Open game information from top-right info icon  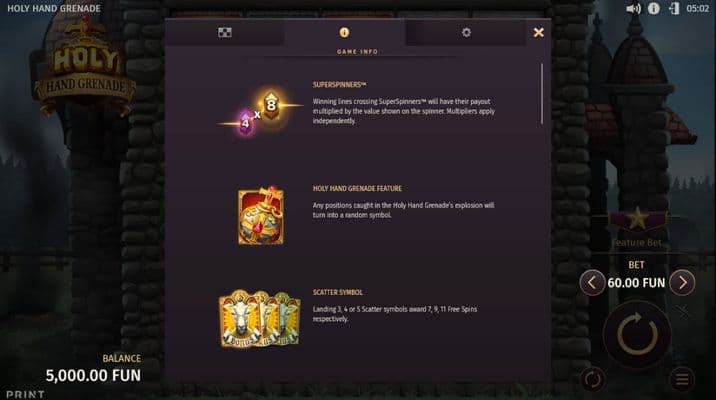tap(653, 9)
